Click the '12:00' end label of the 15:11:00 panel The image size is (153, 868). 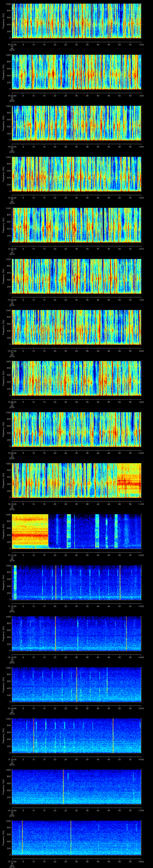pyautogui.click(x=141, y=555)
